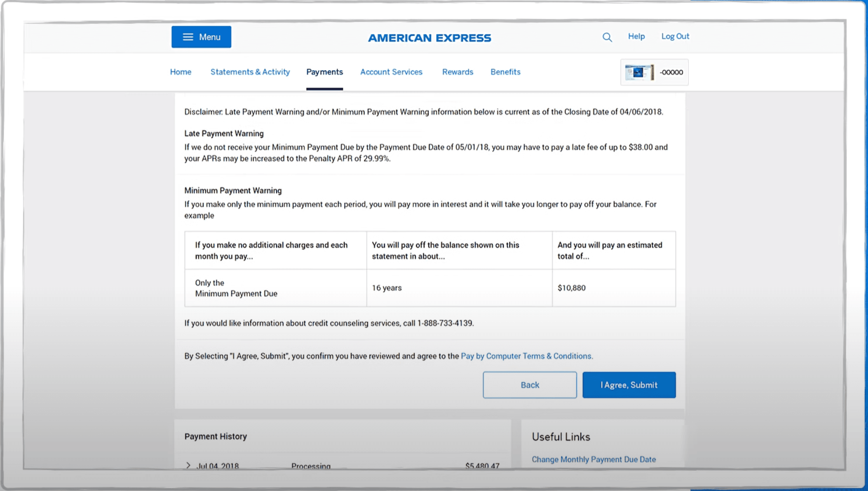This screenshot has width=868, height=491.
Task: Open Account Services tab
Action: coord(391,72)
